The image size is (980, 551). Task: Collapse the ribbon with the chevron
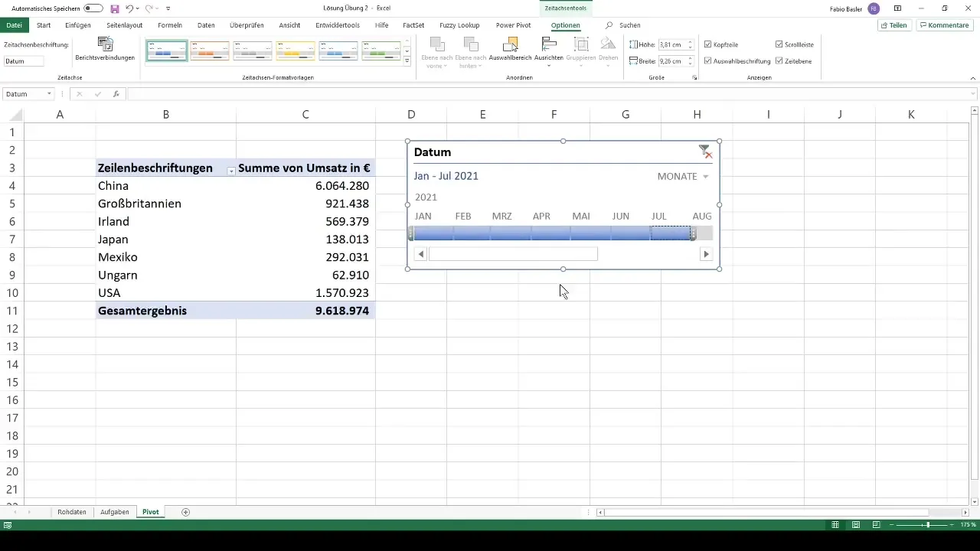[x=972, y=78]
